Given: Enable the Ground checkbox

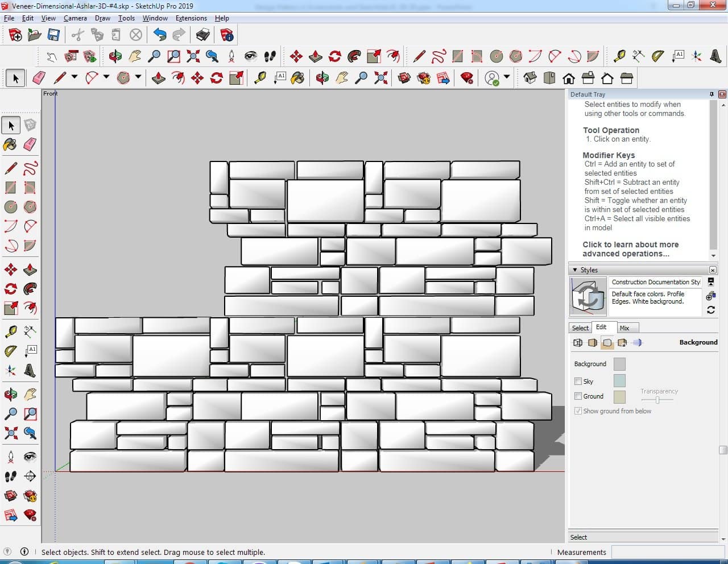Looking at the screenshot, I should point(578,396).
